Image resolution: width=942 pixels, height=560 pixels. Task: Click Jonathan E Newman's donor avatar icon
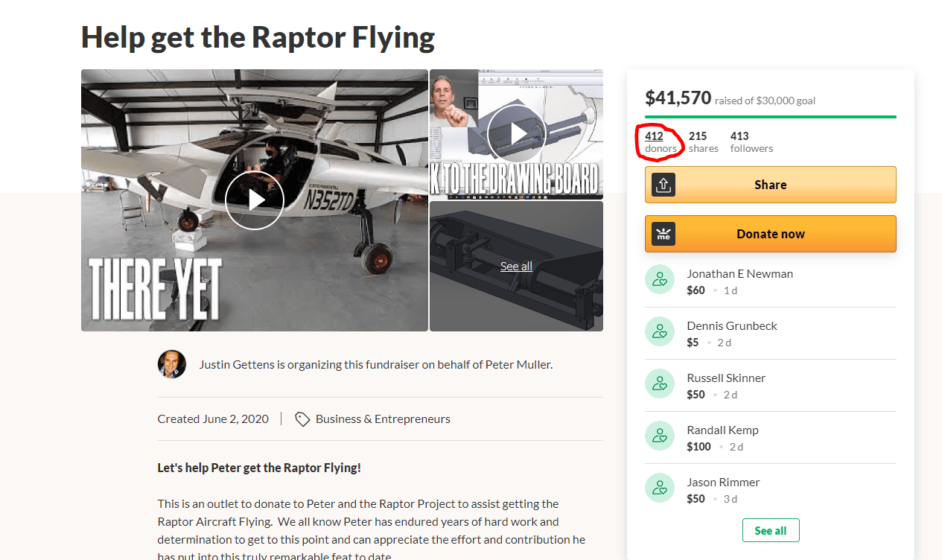pos(659,280)
